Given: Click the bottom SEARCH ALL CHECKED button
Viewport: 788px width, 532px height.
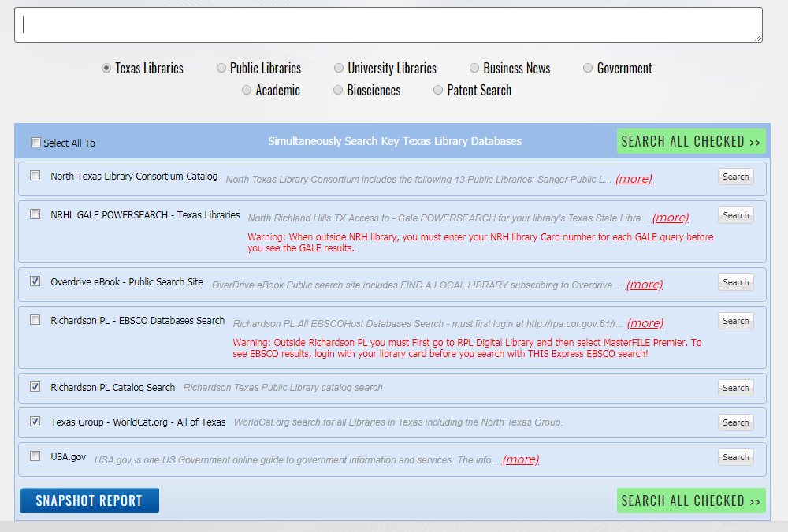Looking at the screenshot, I should pyautogui.click(x=691, y=500).
